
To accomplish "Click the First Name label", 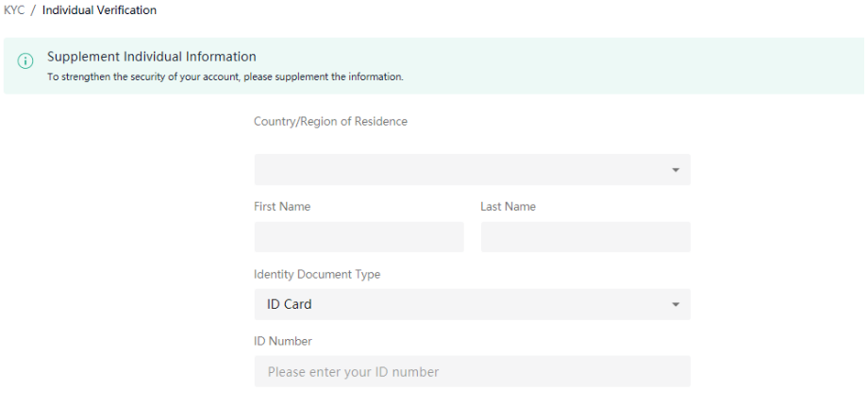I will pyautogui.click(x=282, y=207).
